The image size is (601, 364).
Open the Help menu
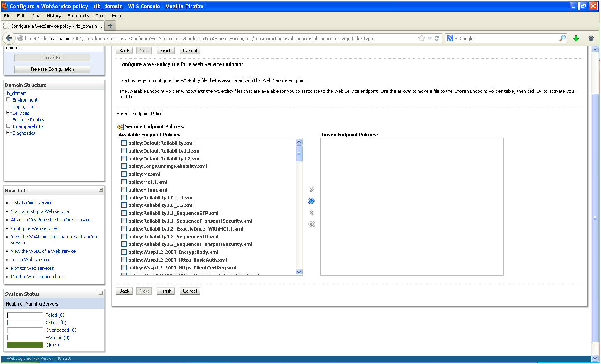point(117,16)
